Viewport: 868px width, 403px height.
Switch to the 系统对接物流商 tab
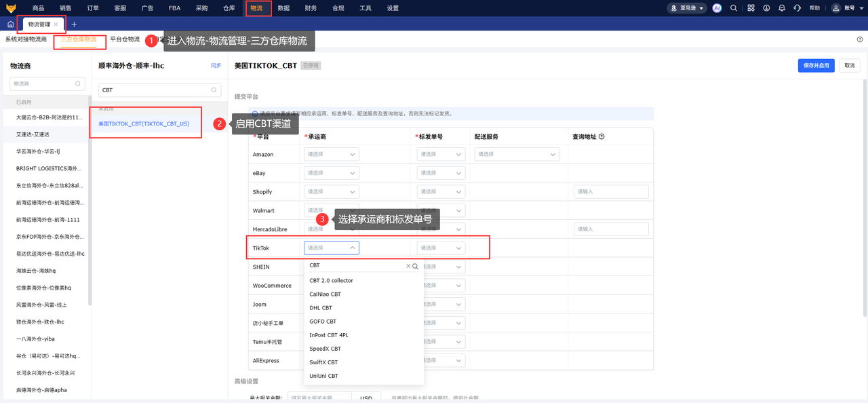coord(26,39)
